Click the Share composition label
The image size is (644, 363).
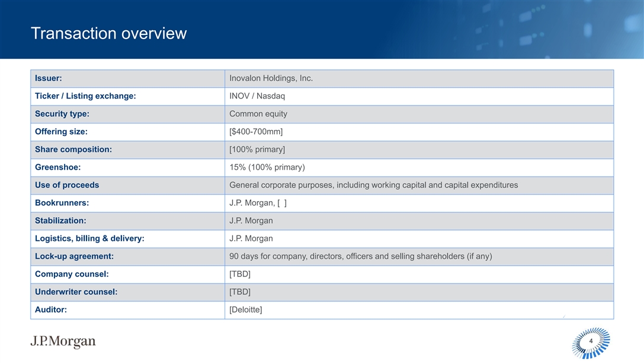73,149
